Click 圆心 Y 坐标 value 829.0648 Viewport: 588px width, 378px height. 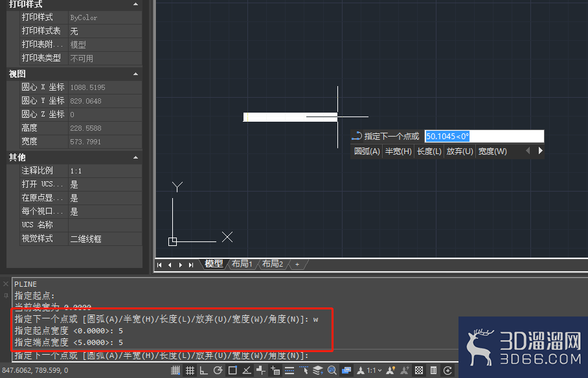click(x=105, y=101)
